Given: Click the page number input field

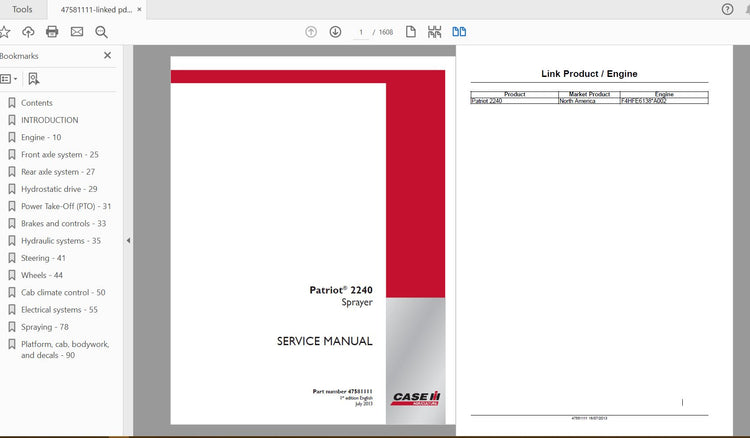Looking at the screenshot, I should click(x=361, y=32).
